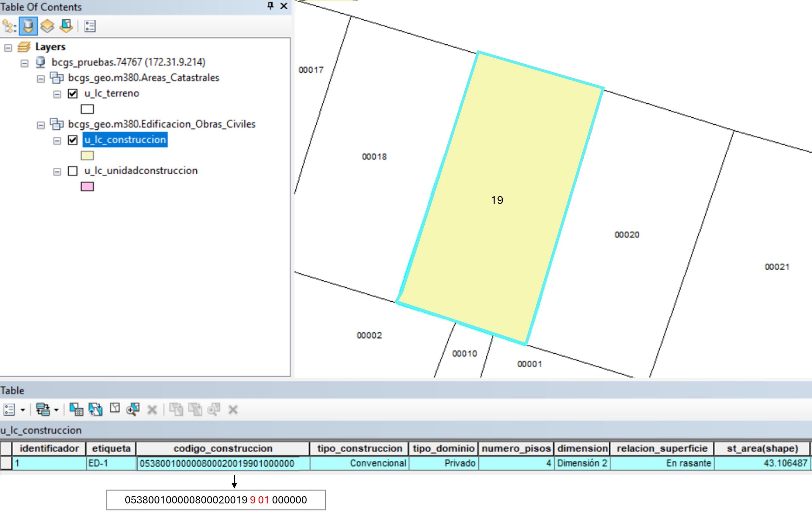Click Select By Attributes table icon

pyautogui.click(x=76, y=410)
